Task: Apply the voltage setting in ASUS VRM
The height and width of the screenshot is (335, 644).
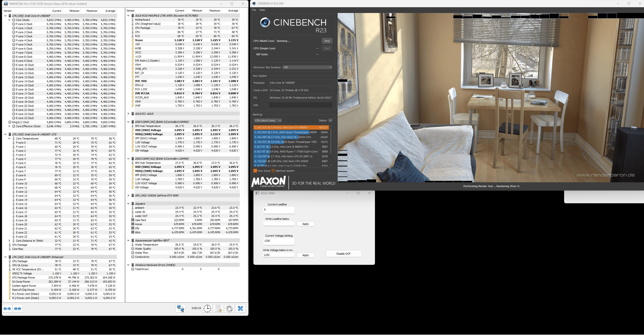Action: [x=305, y=255]
